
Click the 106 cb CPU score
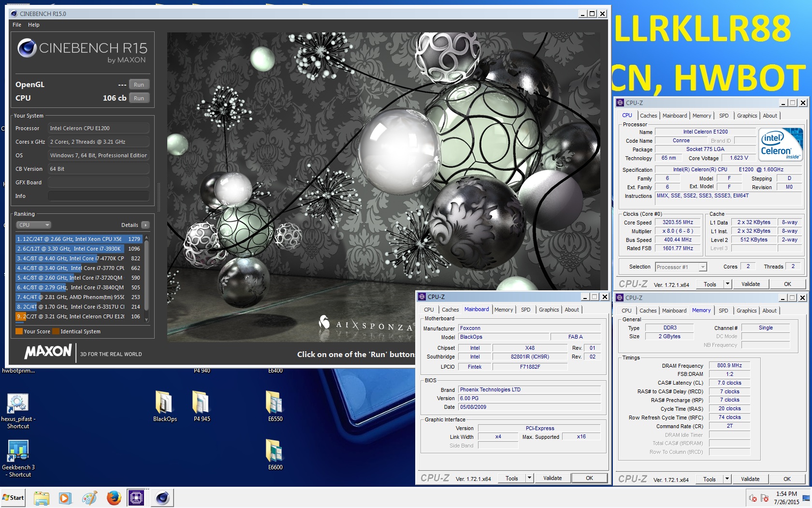115,98
